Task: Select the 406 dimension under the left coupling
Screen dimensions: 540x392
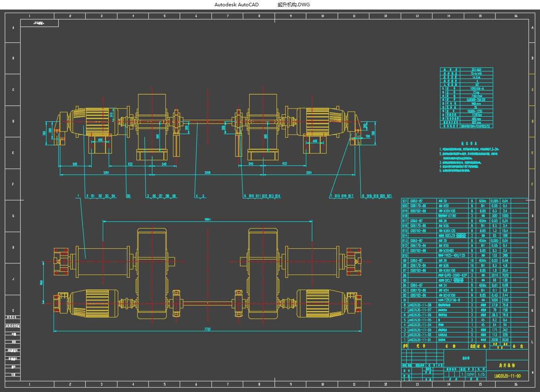Action: pyautogui.click(x=101, y=140)
